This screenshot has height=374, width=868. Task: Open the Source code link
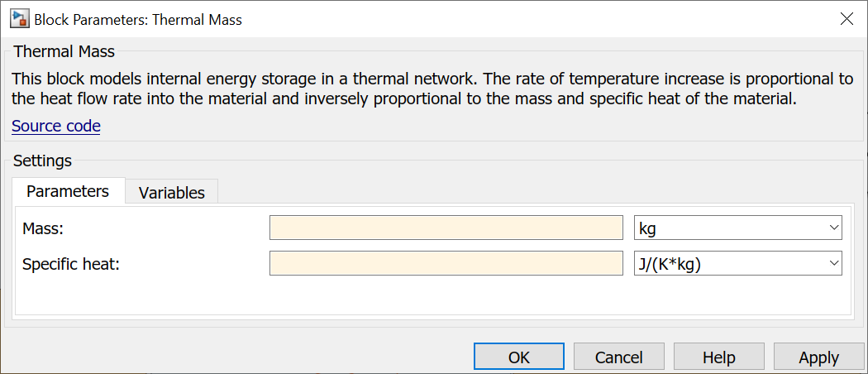click(56, 127)
